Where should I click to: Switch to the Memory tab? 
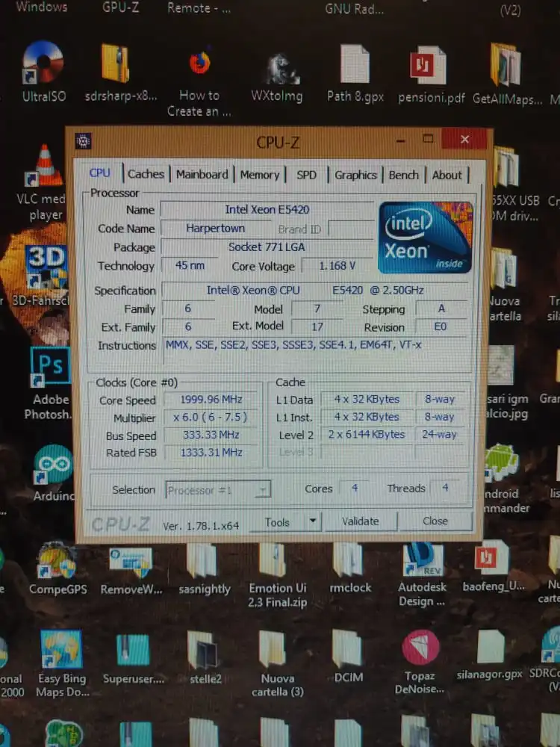coord(260,175)
